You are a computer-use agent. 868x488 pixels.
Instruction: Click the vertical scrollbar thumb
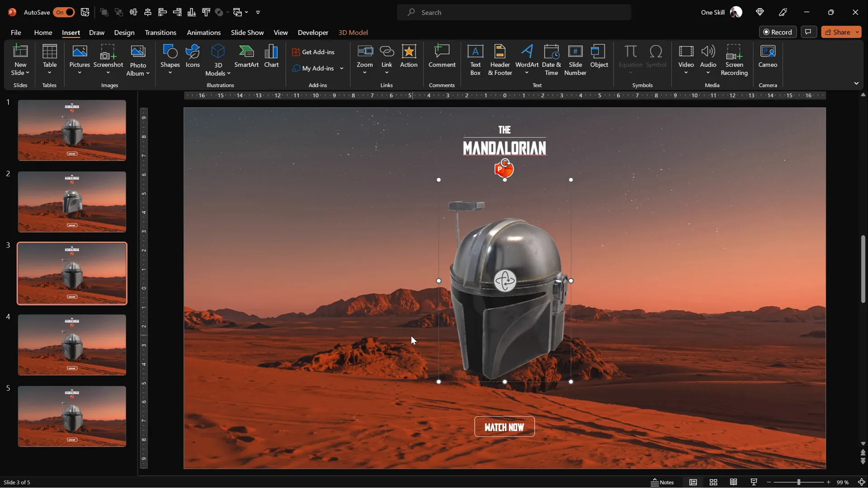click(863, 269)
